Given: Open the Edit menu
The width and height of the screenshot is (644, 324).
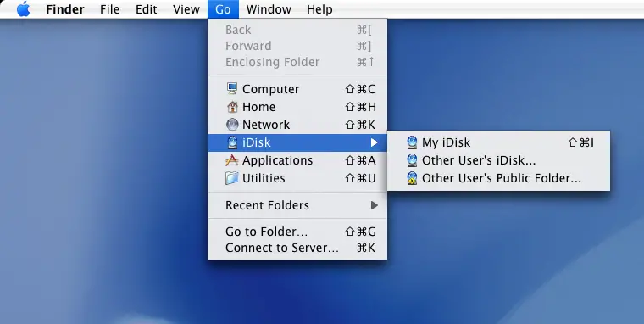Looking at the screenshot, I should tap(147, 9).
